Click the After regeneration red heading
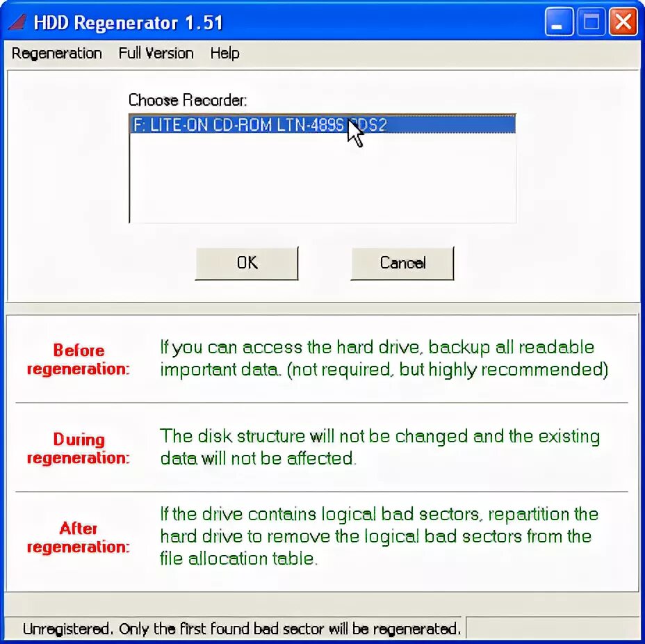This screenshot has width=645, height=644. (x=78, y=538)
